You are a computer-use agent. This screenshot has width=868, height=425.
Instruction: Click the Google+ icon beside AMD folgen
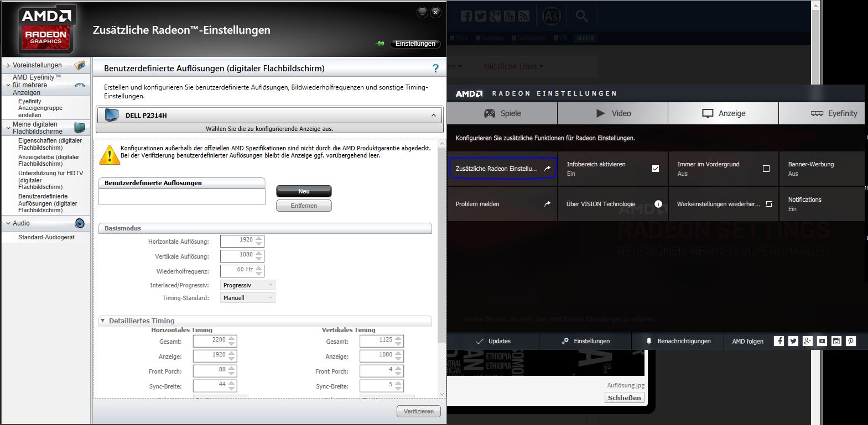tap(808, 341)
